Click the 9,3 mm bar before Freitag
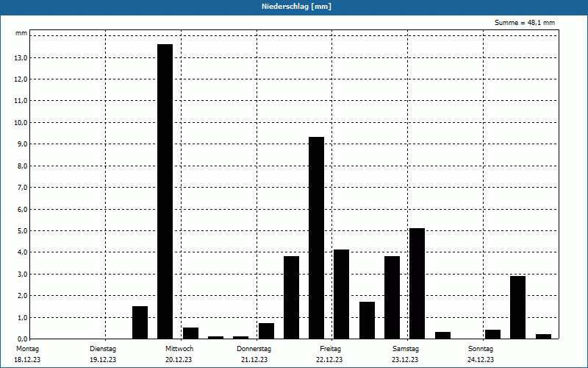 [x=317, y=238]
